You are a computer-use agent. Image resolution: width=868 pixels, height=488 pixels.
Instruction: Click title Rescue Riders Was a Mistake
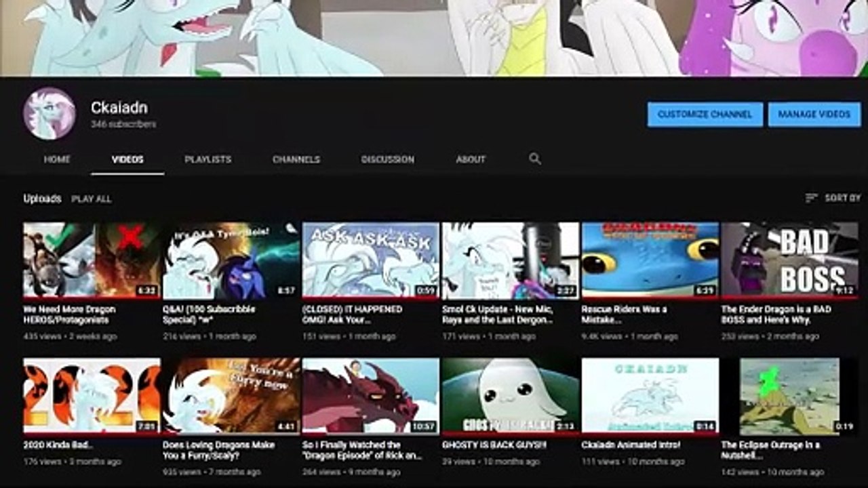coord(624,314)
